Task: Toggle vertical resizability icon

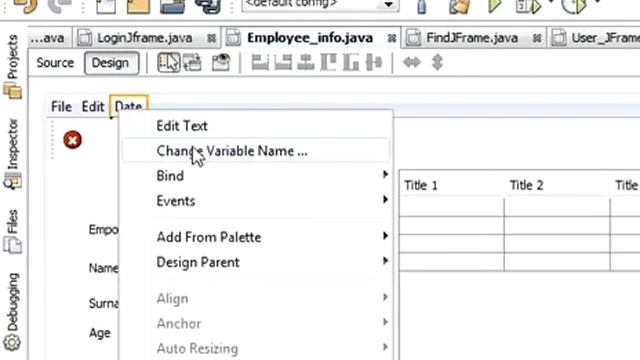Action: click(437, 62)
